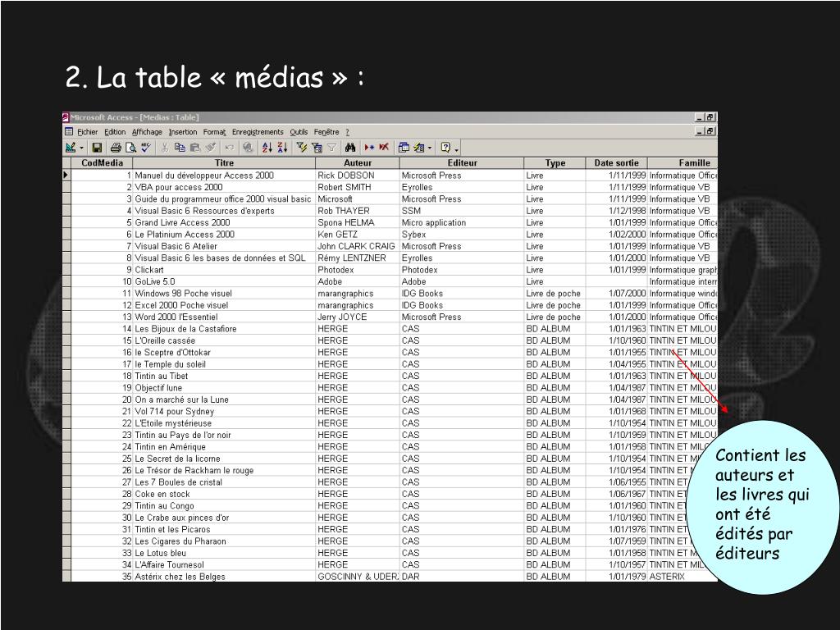The width and height of the screenshot is (840, 630).
Task: Click the Delete Record icon
Action: pos(384,148)
